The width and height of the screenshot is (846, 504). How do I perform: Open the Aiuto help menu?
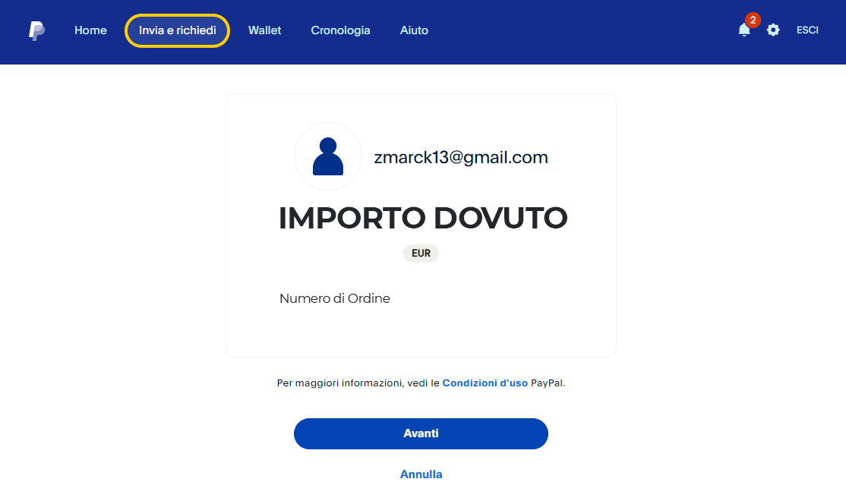[x=414, y=30]
